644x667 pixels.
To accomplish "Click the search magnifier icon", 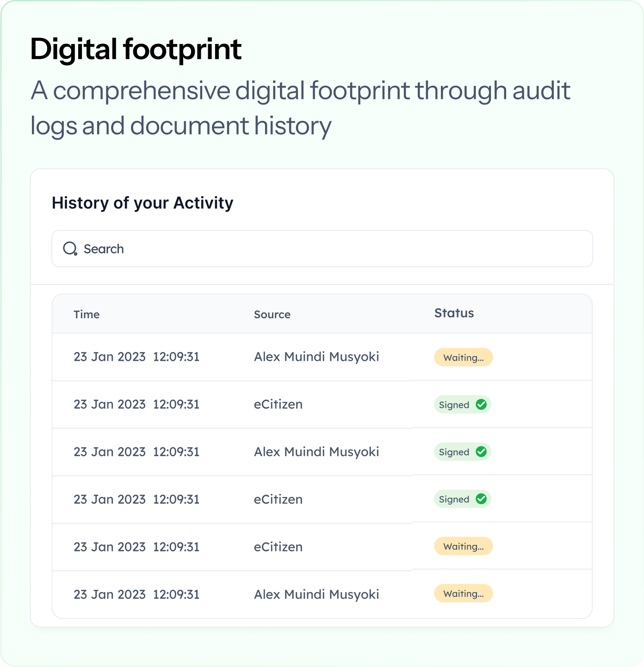I will [70, 249].
